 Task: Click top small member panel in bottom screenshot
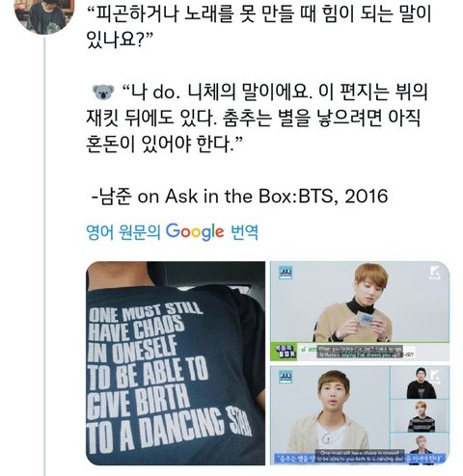tap(420, 383)
